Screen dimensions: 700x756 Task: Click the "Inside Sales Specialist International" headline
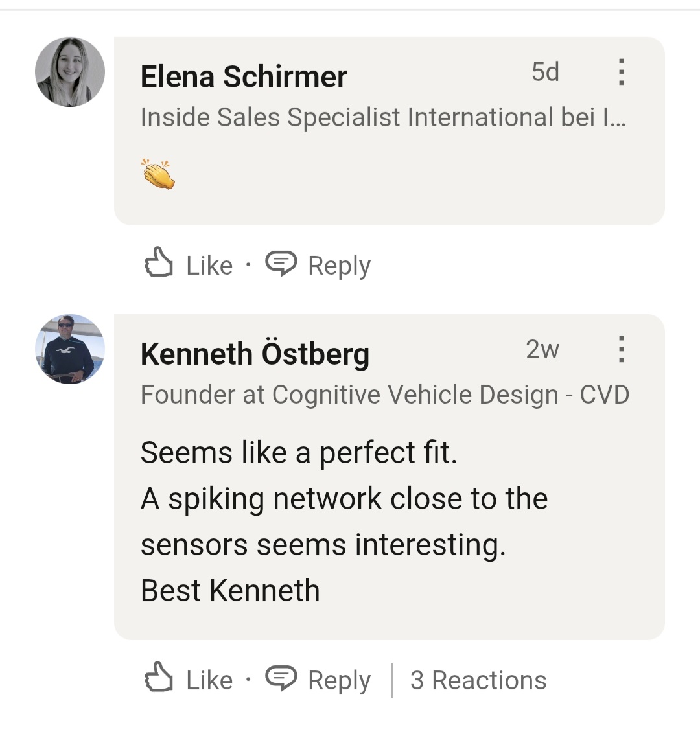[382, 117]
